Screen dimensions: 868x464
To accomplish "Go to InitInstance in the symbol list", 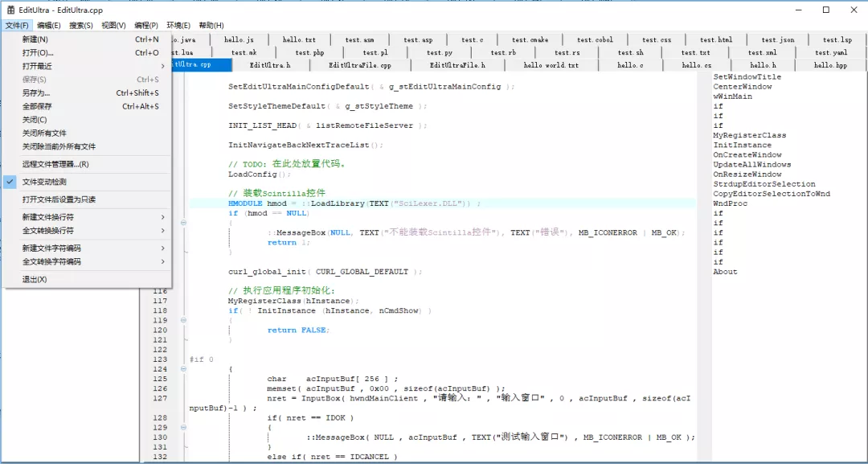I will (743, 145).
